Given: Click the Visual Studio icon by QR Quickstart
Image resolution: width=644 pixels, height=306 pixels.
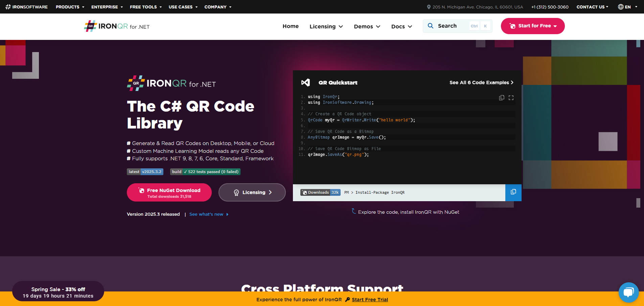Looking at the screenshot, I should [305, 83].
